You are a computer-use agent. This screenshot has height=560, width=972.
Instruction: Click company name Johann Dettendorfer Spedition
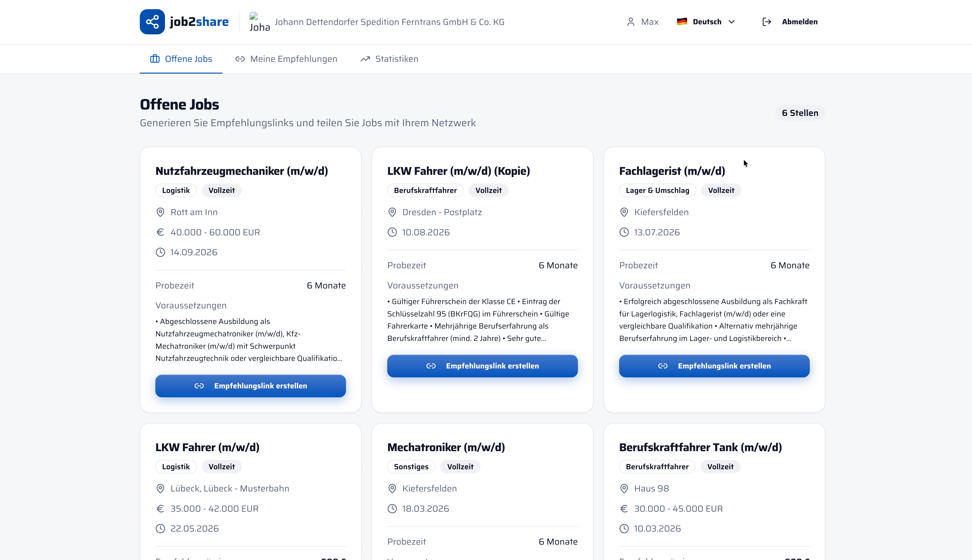pos(390,22)
